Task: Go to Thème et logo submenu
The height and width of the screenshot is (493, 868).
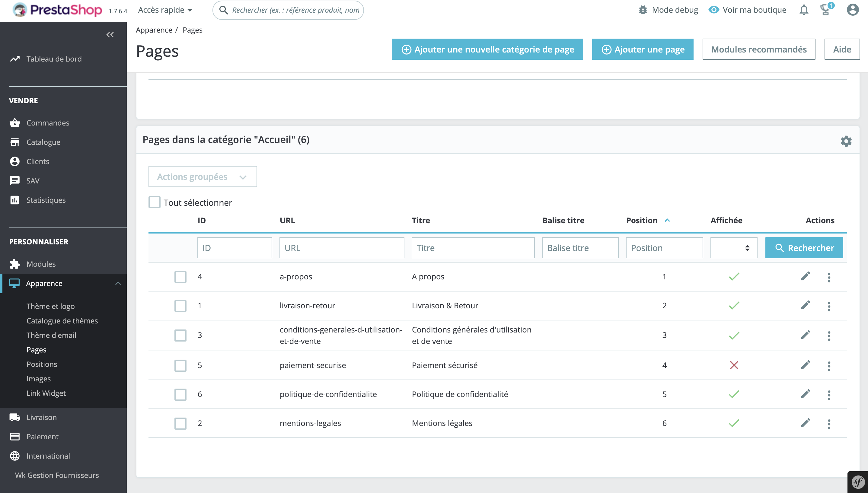Action: 50,306
